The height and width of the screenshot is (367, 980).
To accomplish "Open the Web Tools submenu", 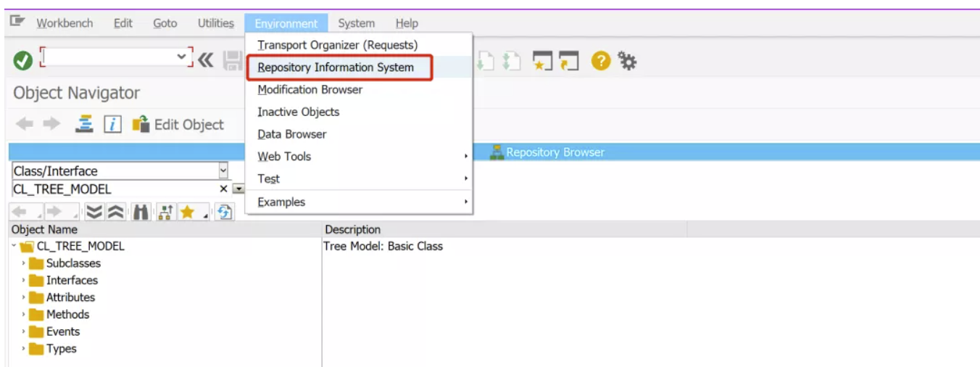I will [360, 157].
